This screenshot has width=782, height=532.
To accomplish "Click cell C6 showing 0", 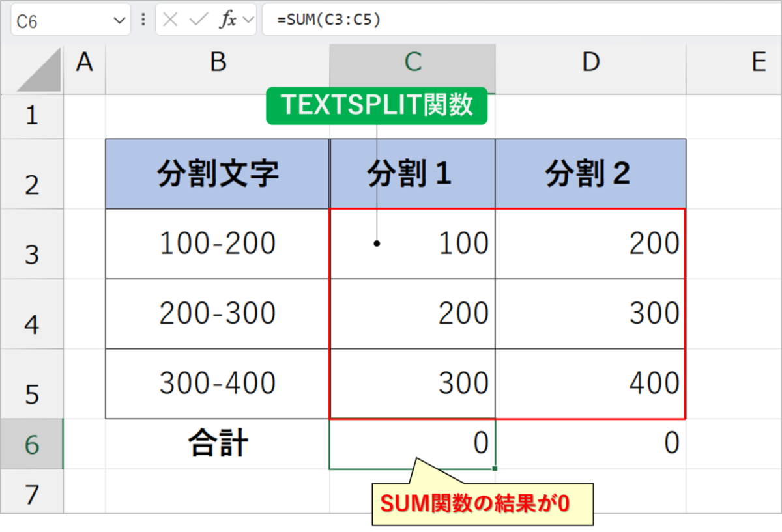I will [412, 443].
